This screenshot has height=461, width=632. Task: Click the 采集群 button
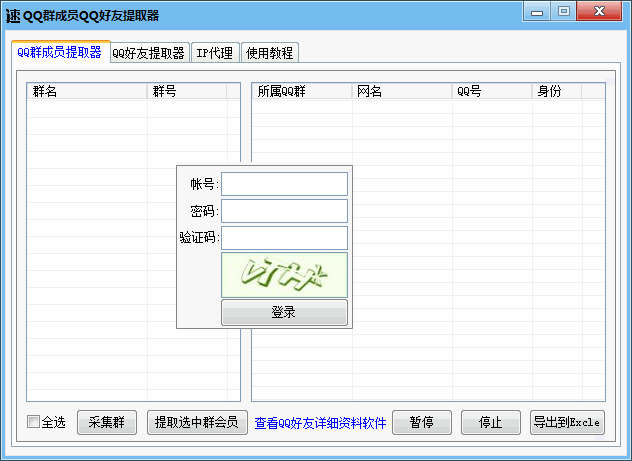(107, 422)
